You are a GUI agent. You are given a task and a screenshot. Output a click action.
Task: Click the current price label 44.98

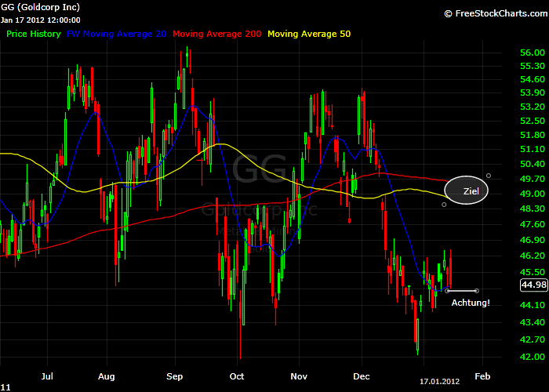click(533, 285)
